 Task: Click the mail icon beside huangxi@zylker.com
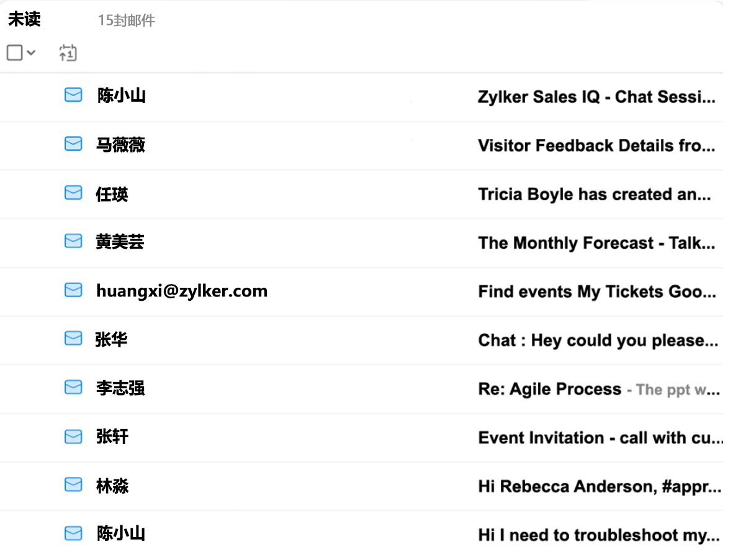pos(73,290)
